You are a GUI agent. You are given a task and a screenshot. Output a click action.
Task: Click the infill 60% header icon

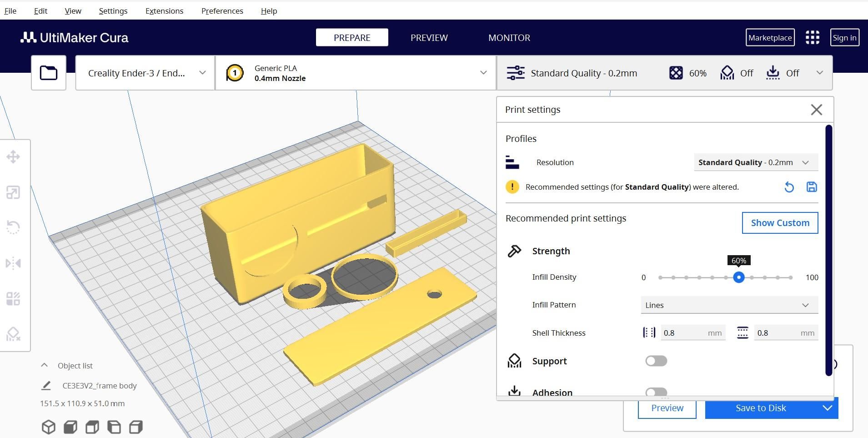pos(676,73)
